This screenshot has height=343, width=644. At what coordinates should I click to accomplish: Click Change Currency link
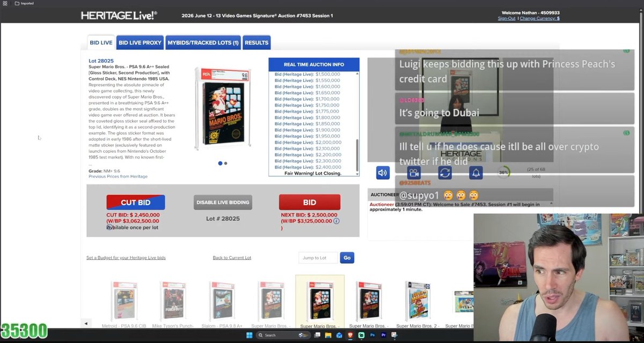pyautogui.click(x=540, y=18)
